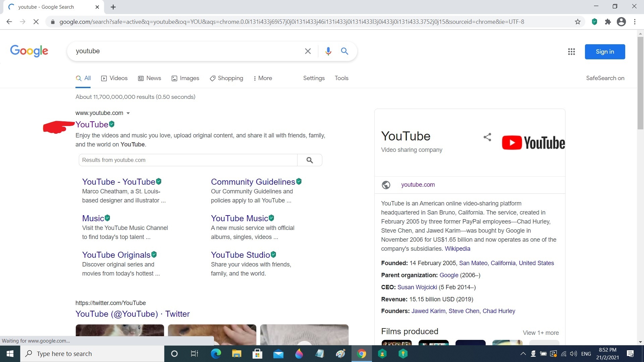Image resolution: width=644 pixels, height=362 pixels.
Task: Clear the search box with X icon
Action: pyautogui.click(x=308, y=51)
